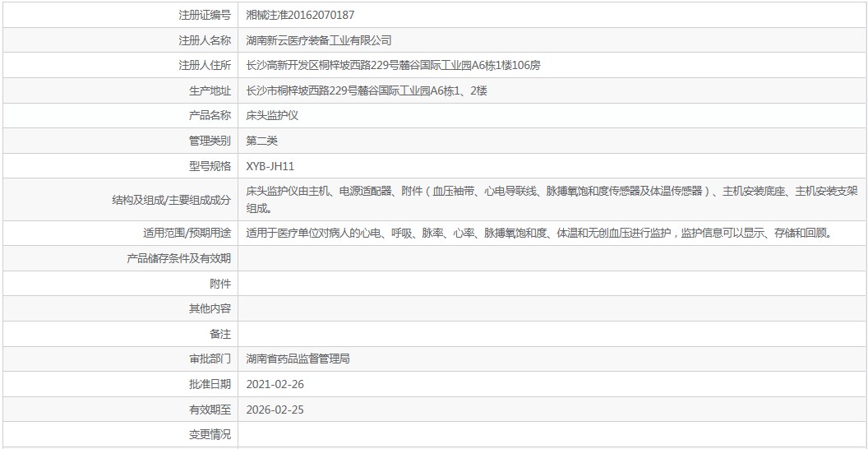This screenshot has width=868, height=449.
Task: Click the 批准日期 label
Action: [x=210, y=384]
